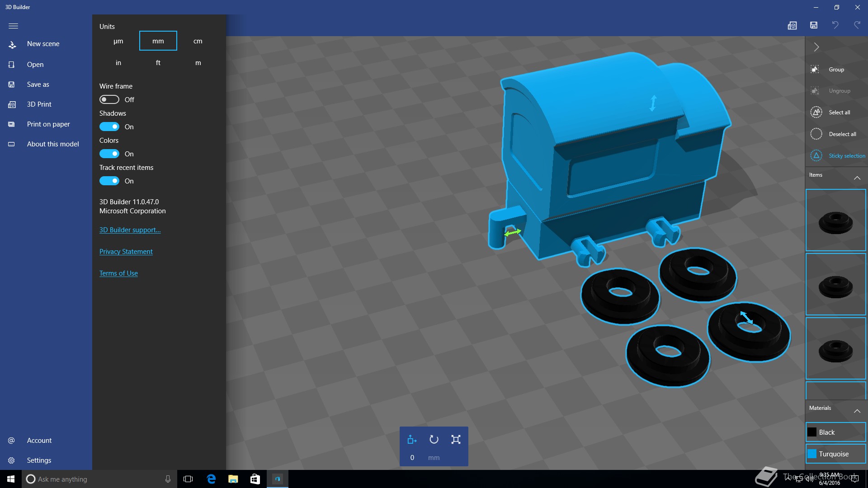Click Save as menu label
The width and height of the screenshot is (868, 488).
click(38, 84)
